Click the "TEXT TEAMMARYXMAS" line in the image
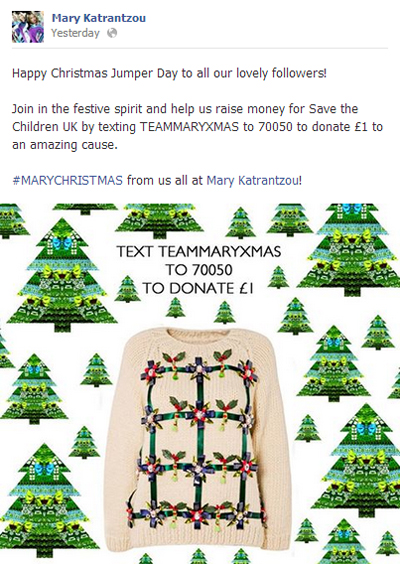The image size is (400, 564). 199,251
